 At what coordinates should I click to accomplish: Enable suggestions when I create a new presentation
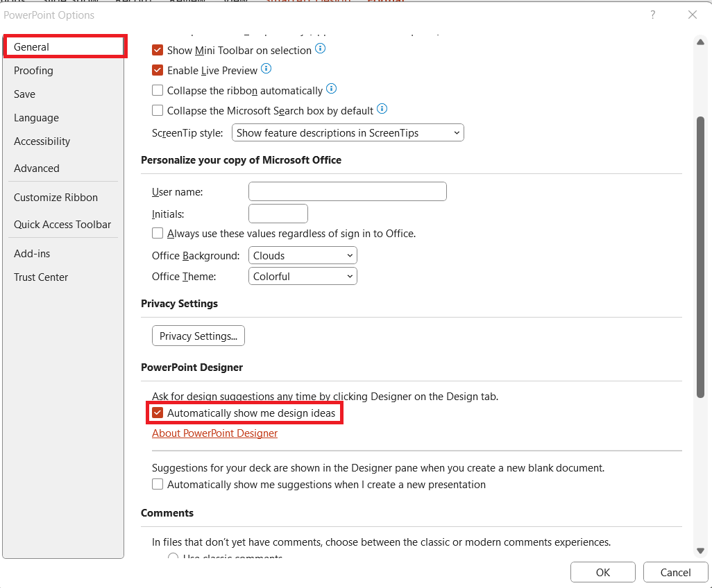tap(158, 484)
